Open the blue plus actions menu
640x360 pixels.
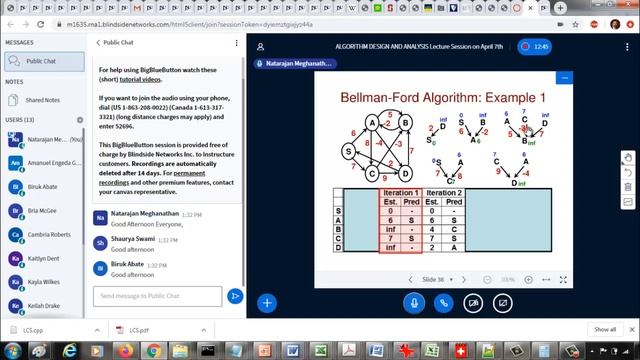267,303
